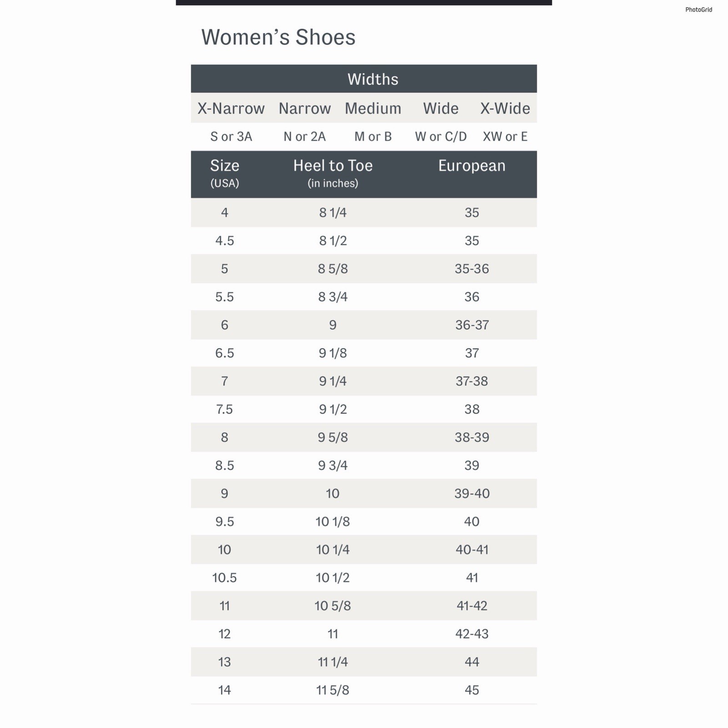The width and height of the screenshot is (728, 728).
Task: Click the S or 3A width code
Action: coord(231,136)
